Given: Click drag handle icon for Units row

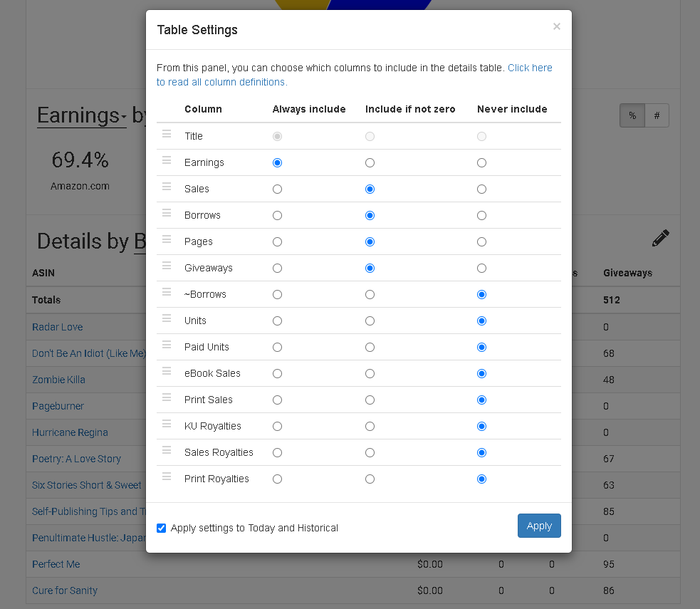Looking at the screenshot, I should coord(167,318).
